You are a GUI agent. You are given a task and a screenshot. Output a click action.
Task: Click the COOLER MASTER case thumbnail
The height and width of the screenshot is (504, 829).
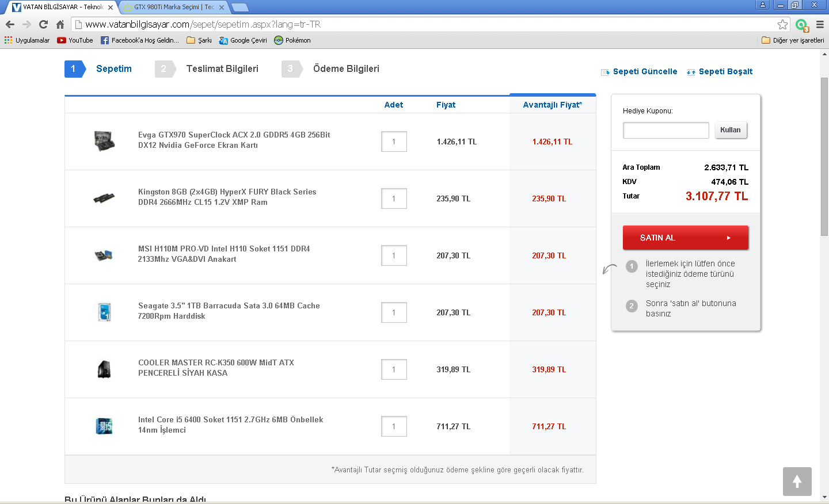point(104,369)
